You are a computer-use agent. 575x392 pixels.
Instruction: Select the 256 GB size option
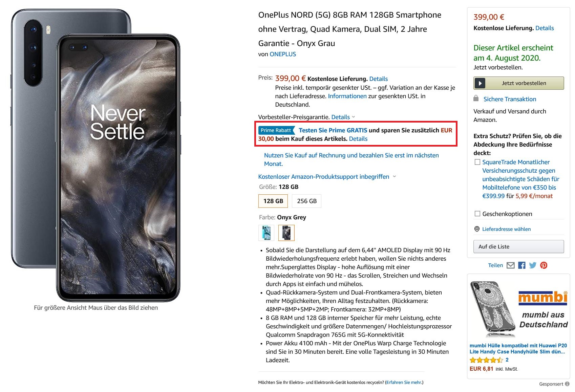pos(306,201)
